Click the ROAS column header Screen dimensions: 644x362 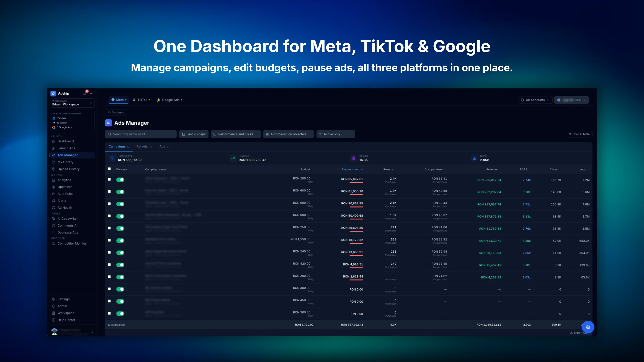(523, 169)
